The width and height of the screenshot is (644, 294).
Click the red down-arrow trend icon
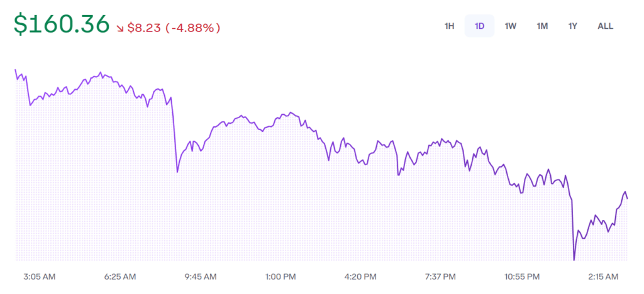[x=120, y=28]
